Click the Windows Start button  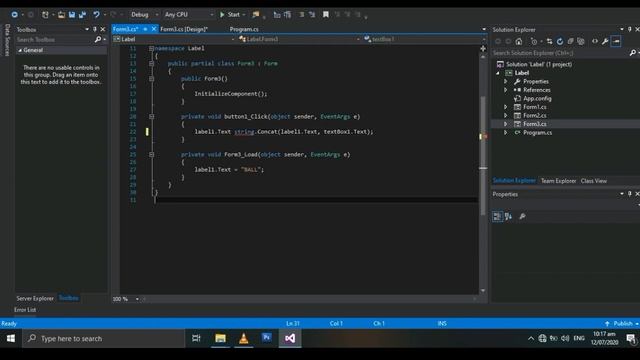[x=11, y=338]
